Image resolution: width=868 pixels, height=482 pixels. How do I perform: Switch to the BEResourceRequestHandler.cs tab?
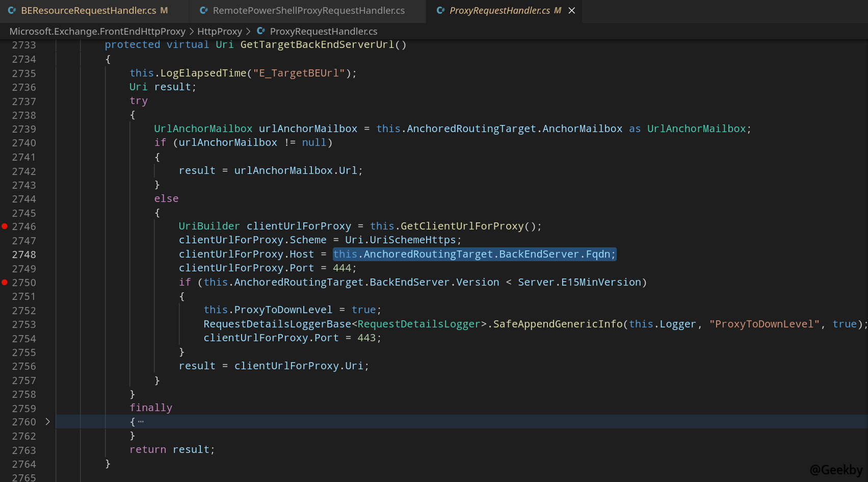(88, 10)
